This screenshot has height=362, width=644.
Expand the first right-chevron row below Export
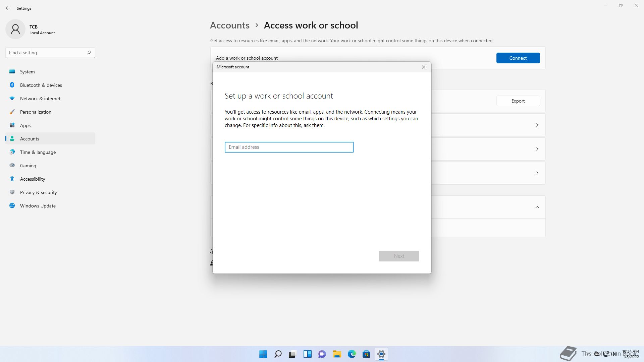pyautogui.click(x=537, y=125)
